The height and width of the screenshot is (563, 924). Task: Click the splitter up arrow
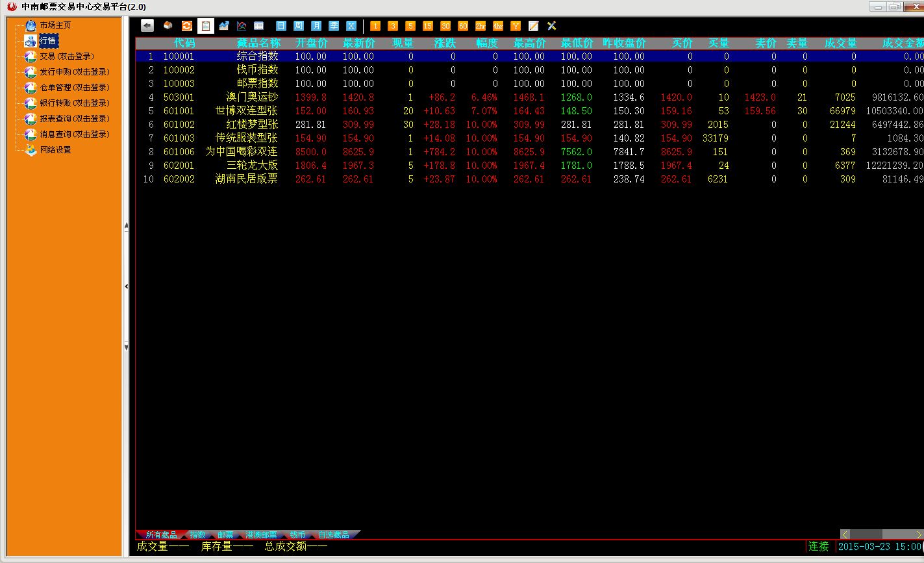[126, 226]
